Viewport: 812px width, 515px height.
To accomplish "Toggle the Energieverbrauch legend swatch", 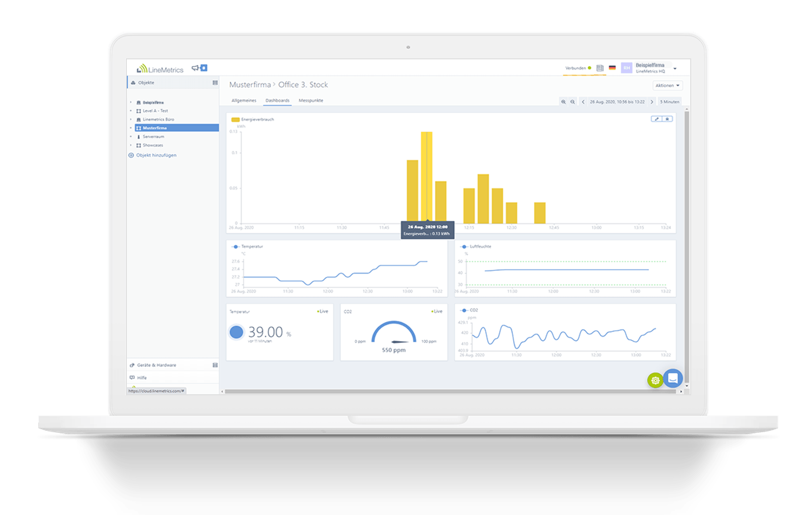I will click(235, 119).
